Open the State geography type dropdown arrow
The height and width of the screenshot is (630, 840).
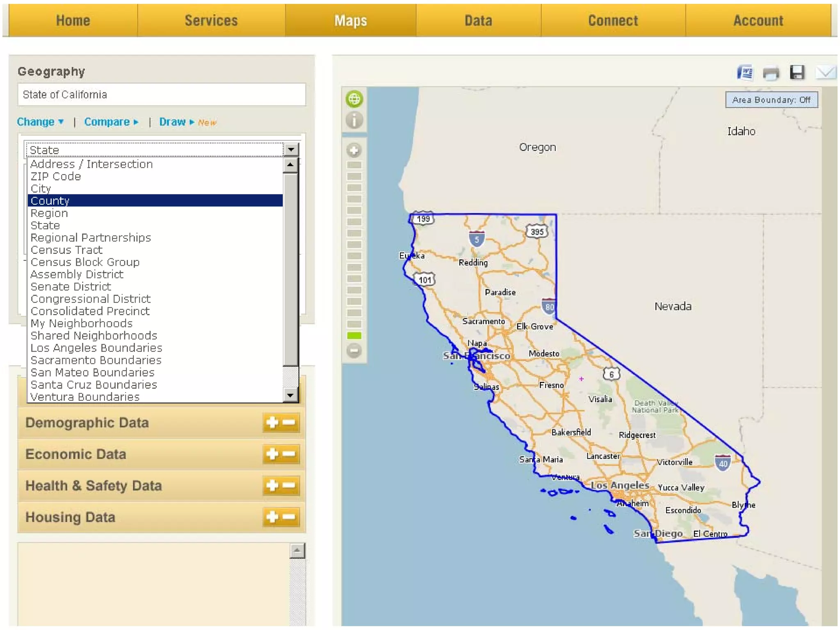[x=291, y=150]
